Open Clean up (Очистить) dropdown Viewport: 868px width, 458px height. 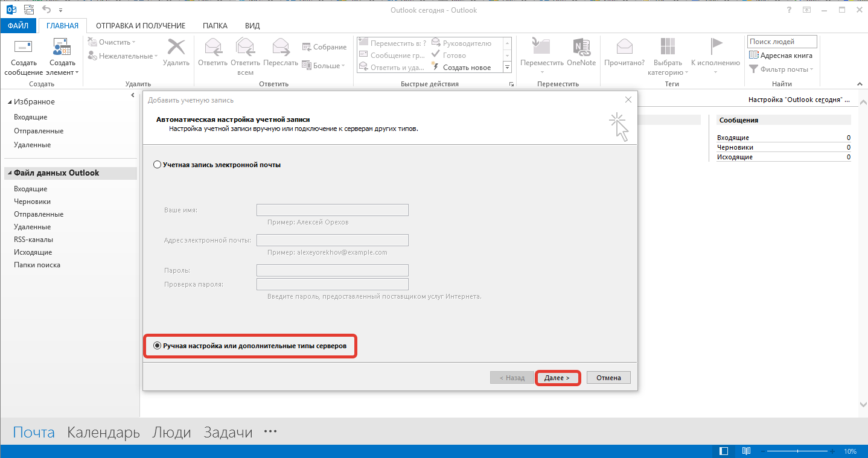tap(112, 42)
